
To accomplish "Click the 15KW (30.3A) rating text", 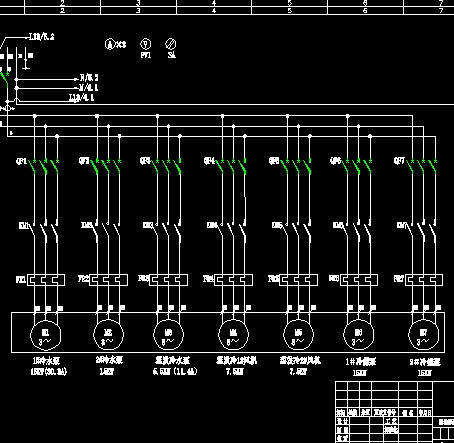I will click(x=49, y=371).
